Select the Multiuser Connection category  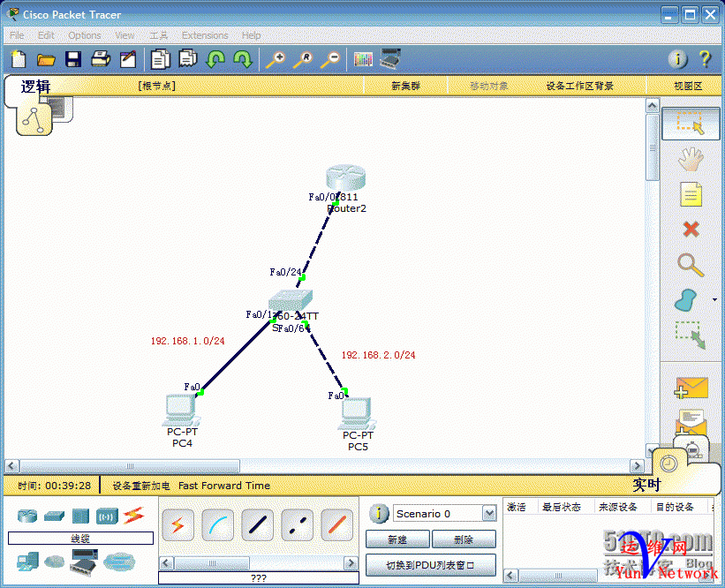119,562
